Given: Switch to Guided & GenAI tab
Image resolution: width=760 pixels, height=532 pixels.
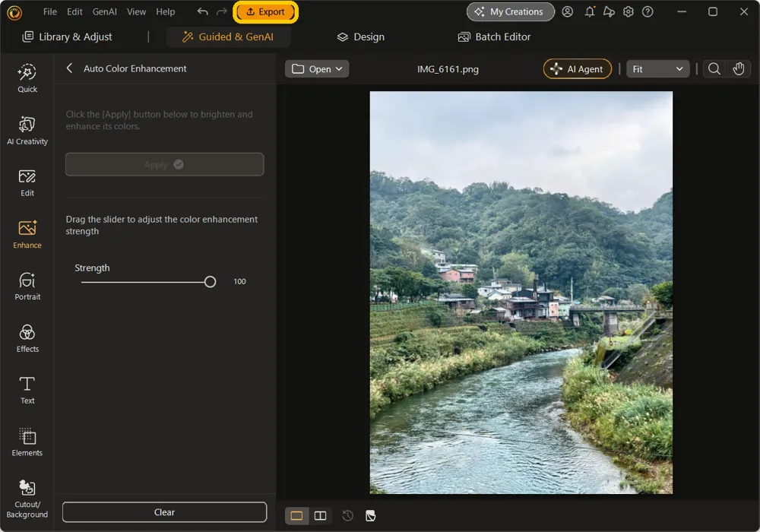Looking at the screenshot, I should tap(228, 36).
